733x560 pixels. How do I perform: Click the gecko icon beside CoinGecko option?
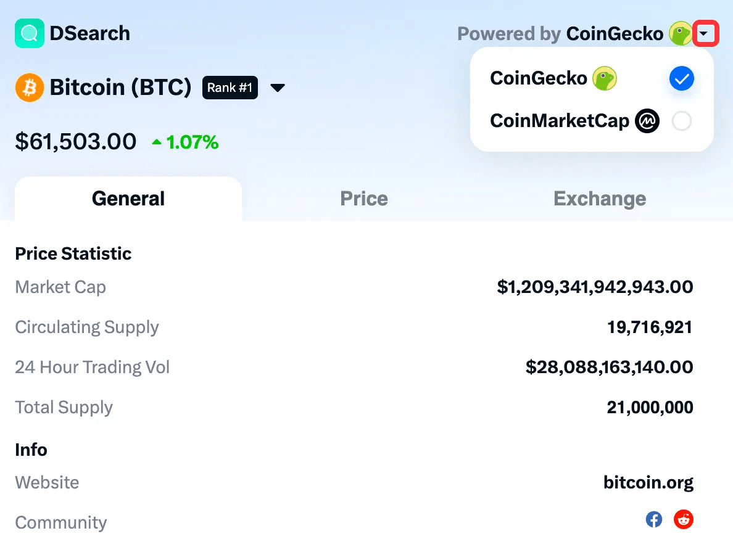point(605,78)
